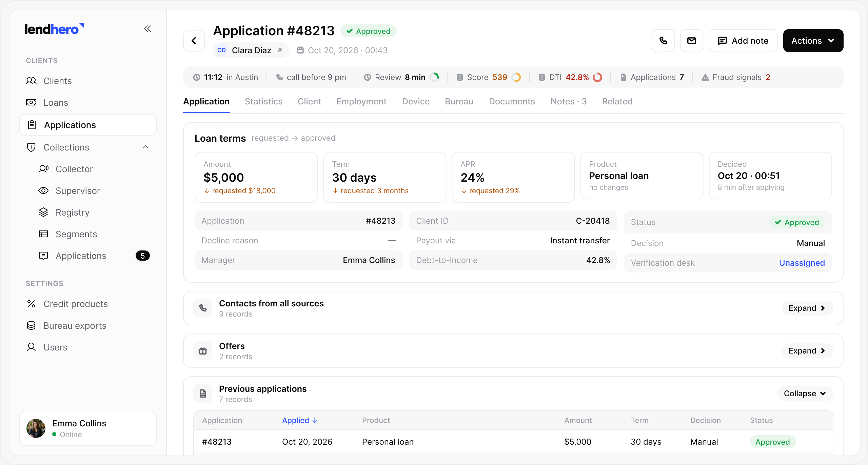Open the Actions dropdown
868x465 pixels.
[x=813, y=41]
